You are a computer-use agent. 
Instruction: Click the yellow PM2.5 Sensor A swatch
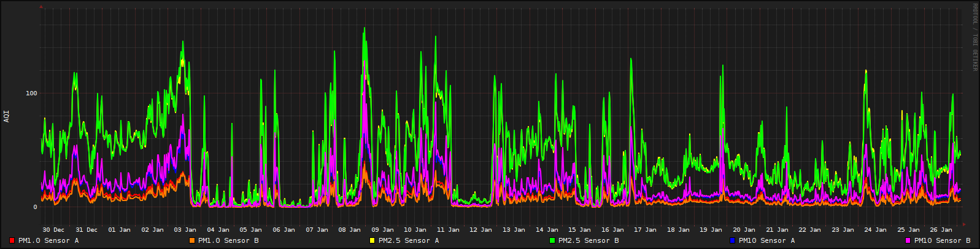click(372, 240)
